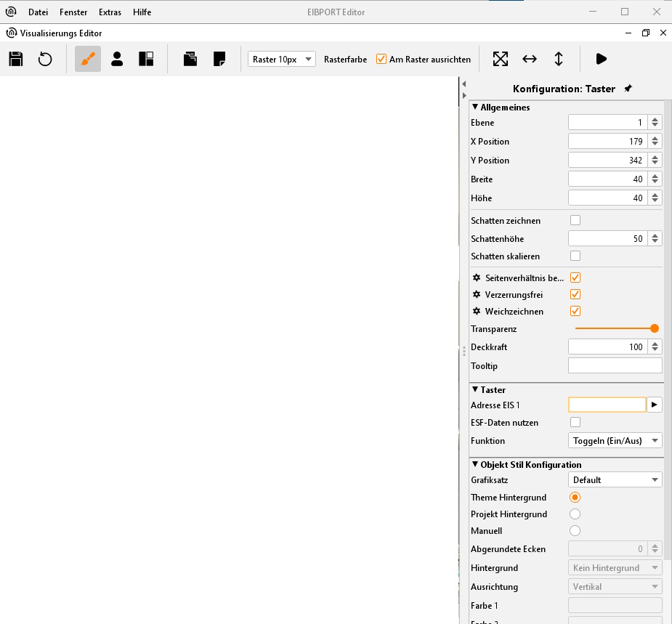Start the visualization with play icon
The width and height of the screenshot is (672, 624).
(601, 59)
